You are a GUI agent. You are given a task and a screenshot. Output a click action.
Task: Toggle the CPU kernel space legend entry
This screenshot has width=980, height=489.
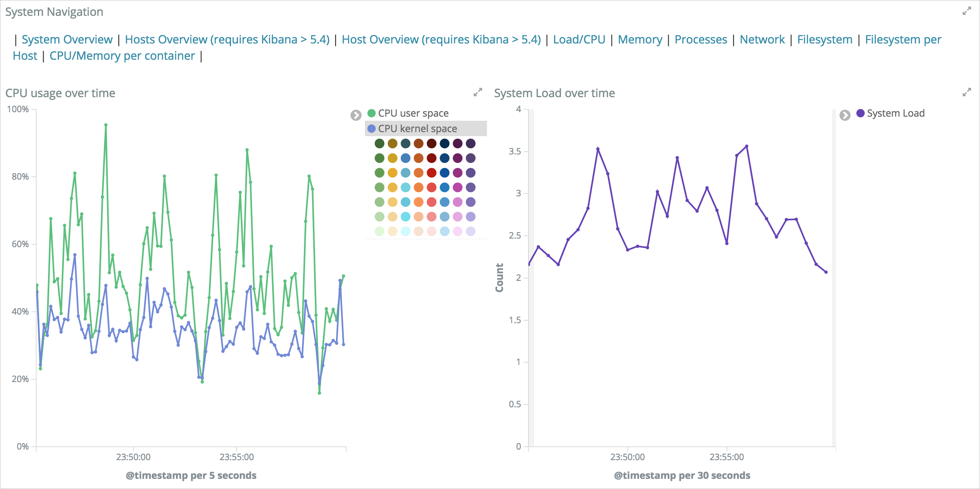417,128
